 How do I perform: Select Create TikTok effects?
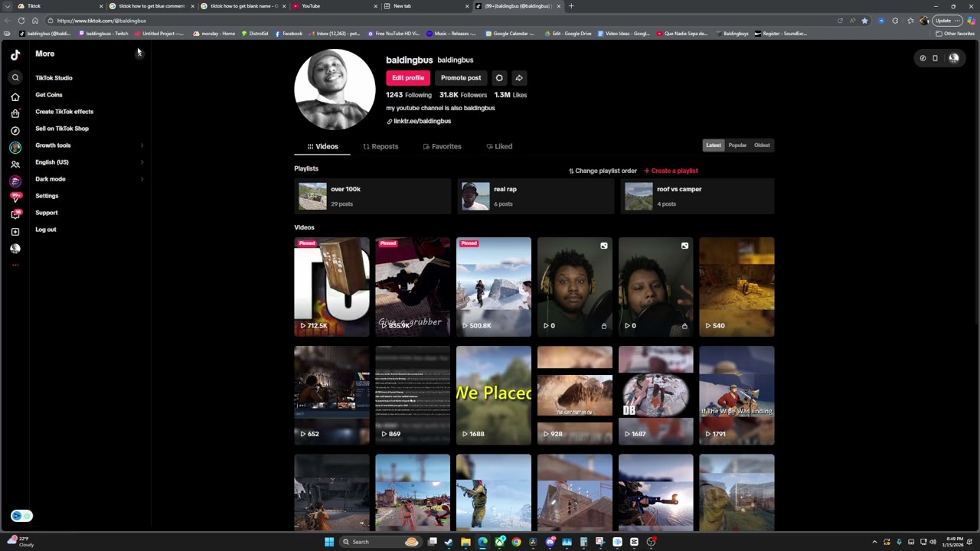coord(64,112)
